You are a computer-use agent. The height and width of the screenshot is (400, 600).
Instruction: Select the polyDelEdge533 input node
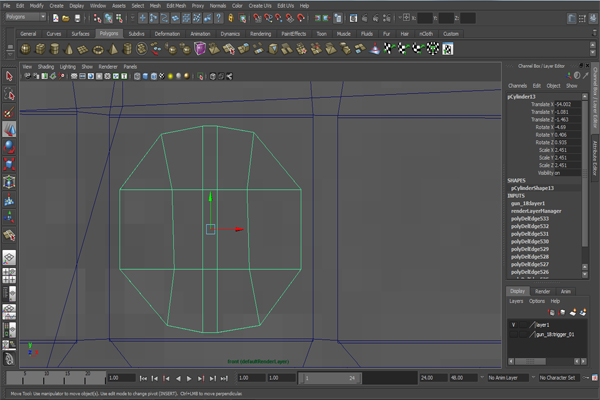530,219
